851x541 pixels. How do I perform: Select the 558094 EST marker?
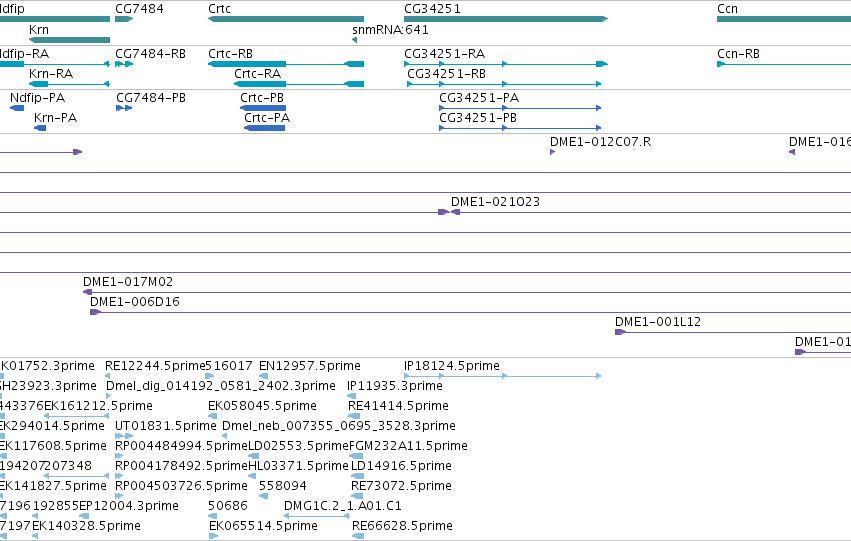(x=263, y=496)
